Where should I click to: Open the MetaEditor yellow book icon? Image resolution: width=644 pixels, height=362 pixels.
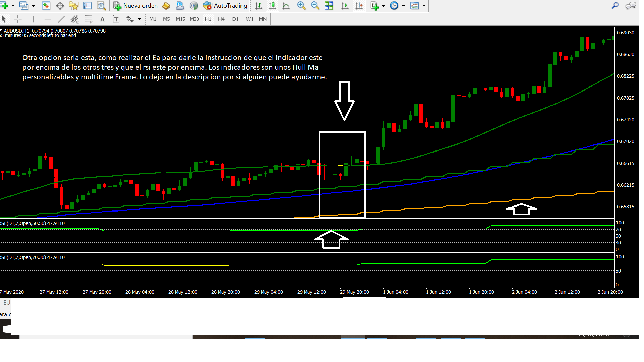point(166,6)
